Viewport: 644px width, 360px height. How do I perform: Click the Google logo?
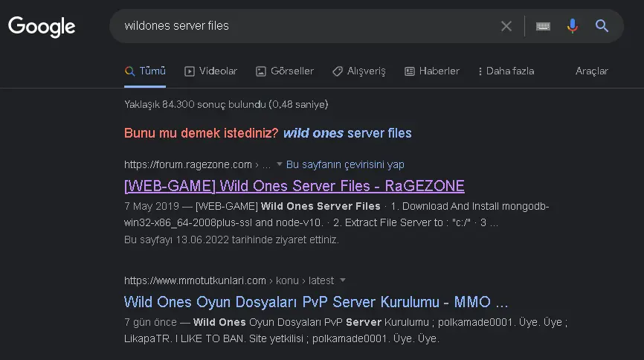(x=42, y=27)
